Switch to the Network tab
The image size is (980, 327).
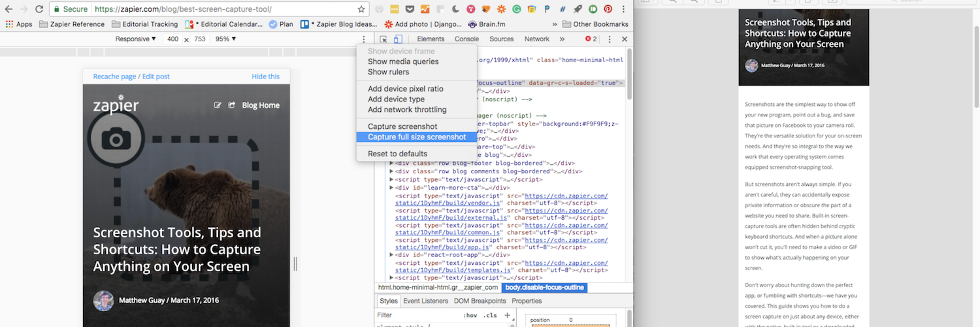pos(537,39)
